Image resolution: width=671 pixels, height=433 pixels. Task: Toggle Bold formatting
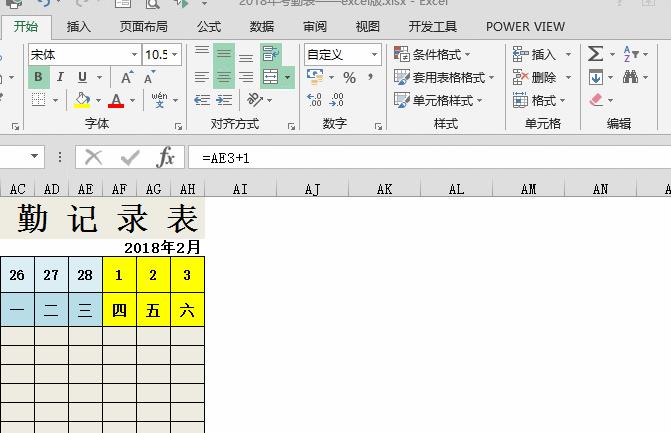pyautogui.click(x=39, y=77)
